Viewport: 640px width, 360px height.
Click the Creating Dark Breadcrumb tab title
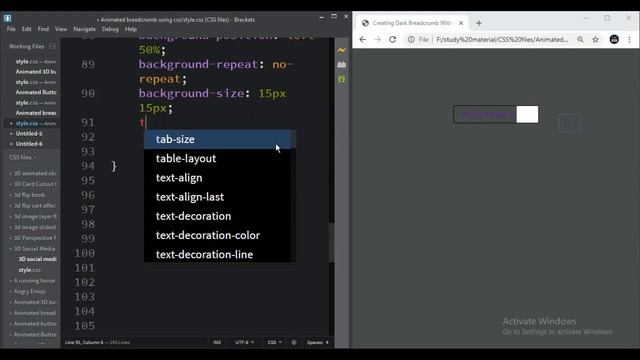pos(411,23)
